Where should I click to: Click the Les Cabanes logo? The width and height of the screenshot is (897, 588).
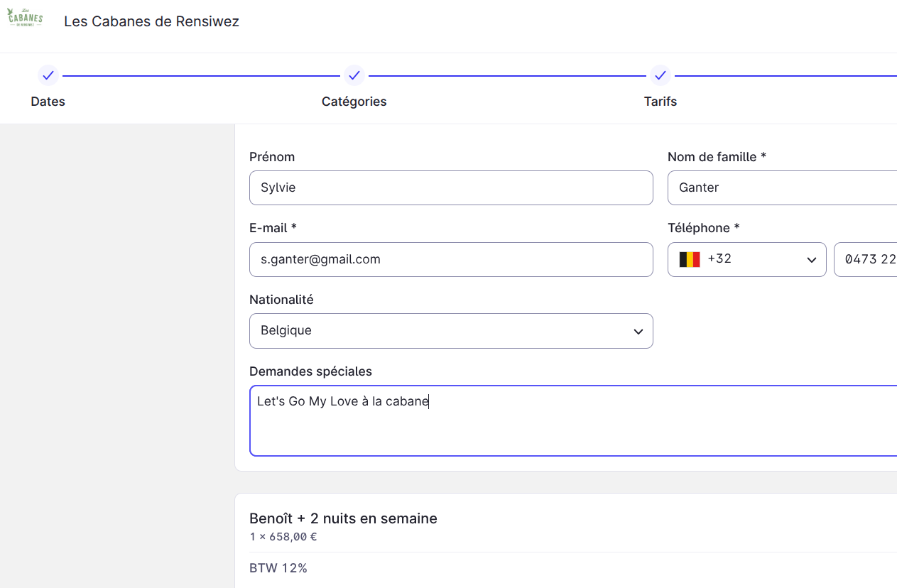coord(25,18)
